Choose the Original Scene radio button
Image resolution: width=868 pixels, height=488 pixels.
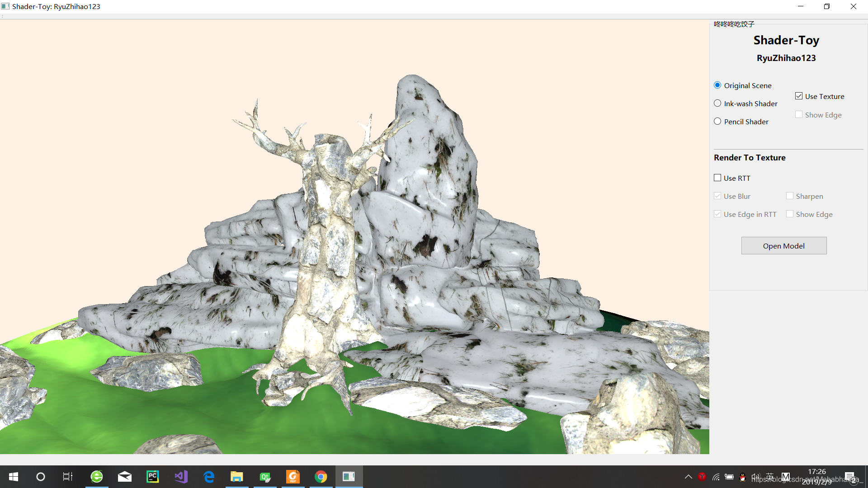click(717, 85)
